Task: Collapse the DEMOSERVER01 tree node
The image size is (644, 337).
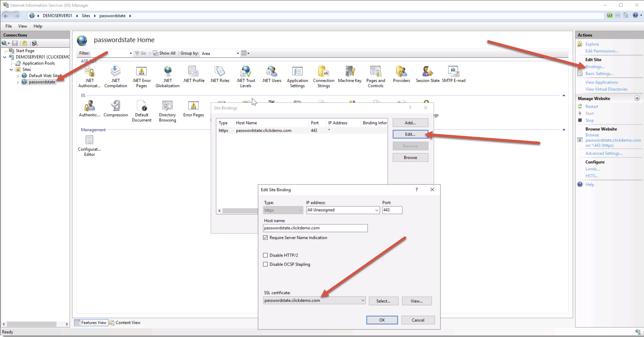Action: click(5, 57)
